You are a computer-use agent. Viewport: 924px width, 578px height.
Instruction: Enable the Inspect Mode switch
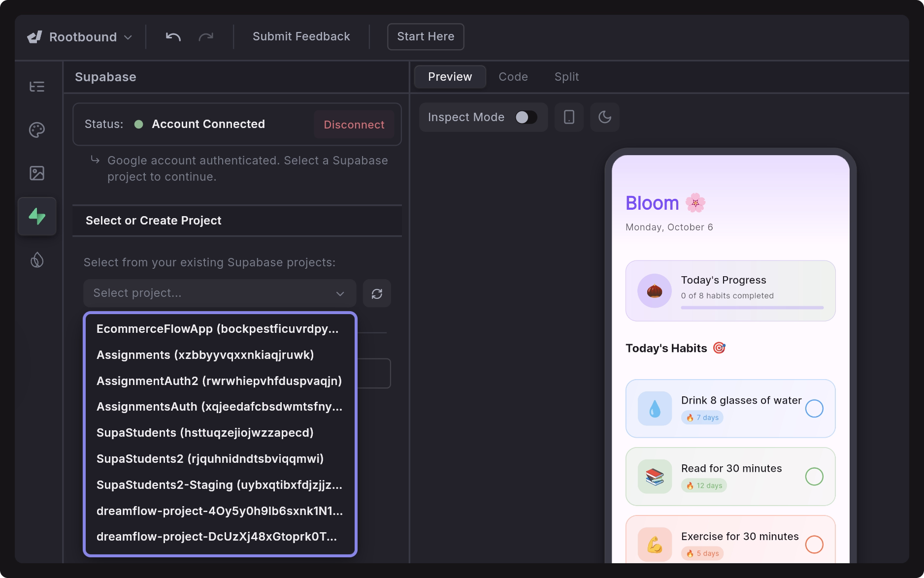[x=526, y=117]
